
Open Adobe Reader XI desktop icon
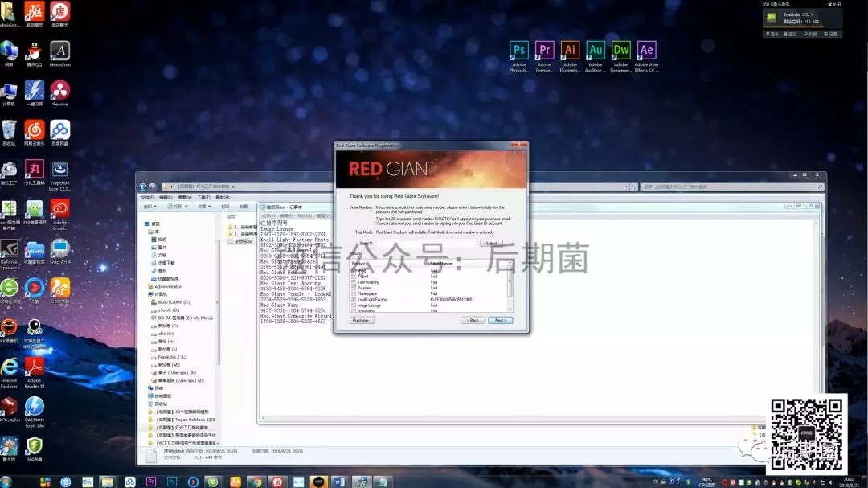click(x=35, y=373)
